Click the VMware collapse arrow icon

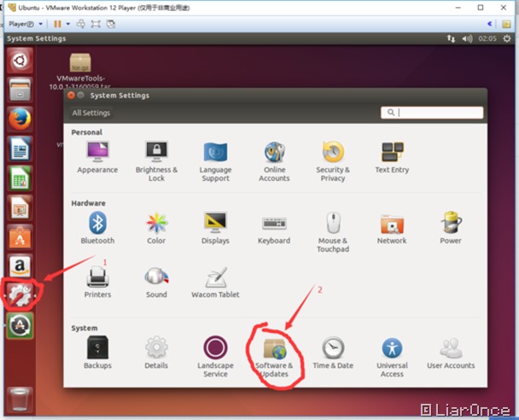click(490, 24)
